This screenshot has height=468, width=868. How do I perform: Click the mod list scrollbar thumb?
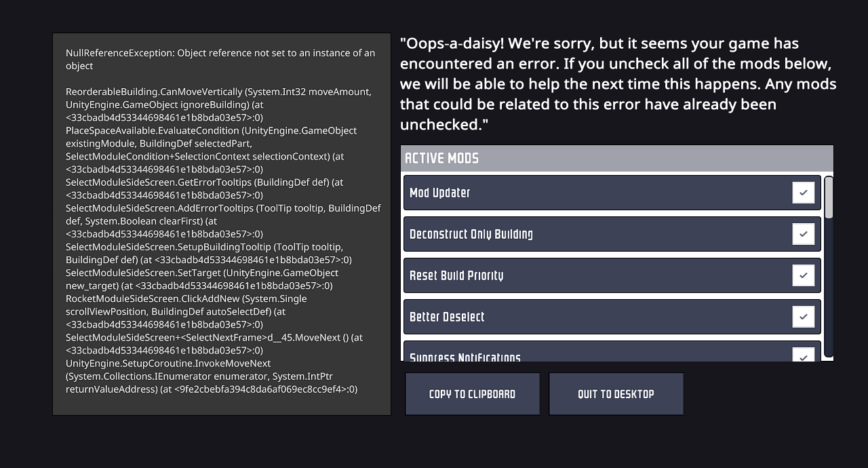click(x=829, y=197)
